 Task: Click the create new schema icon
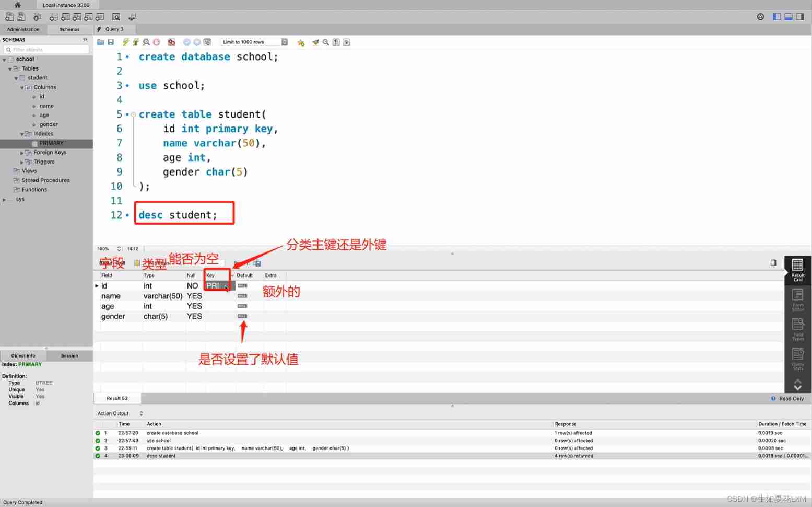click(x=54, y=17)
